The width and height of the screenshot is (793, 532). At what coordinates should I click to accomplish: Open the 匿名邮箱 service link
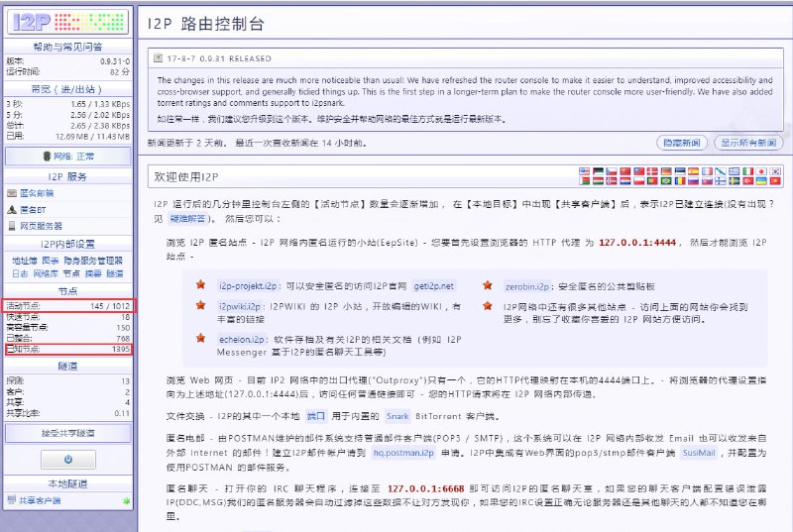click(x=37, y=193)
